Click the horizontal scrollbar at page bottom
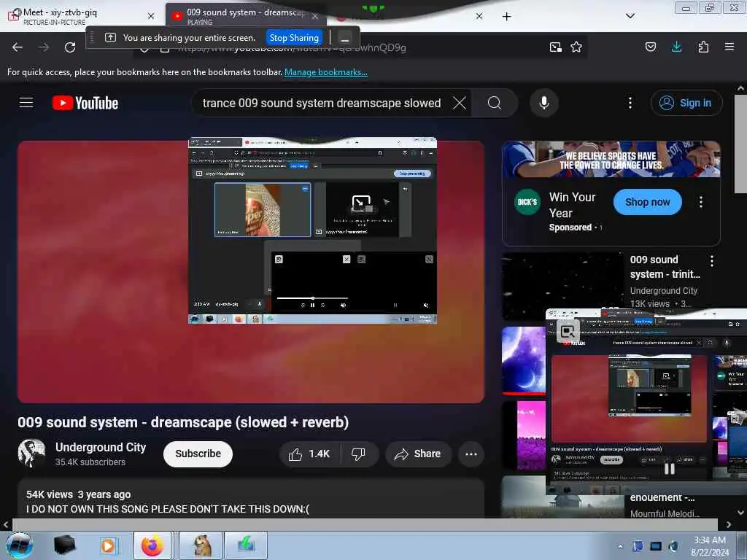 pyautogui.click(x=365, y=524)
